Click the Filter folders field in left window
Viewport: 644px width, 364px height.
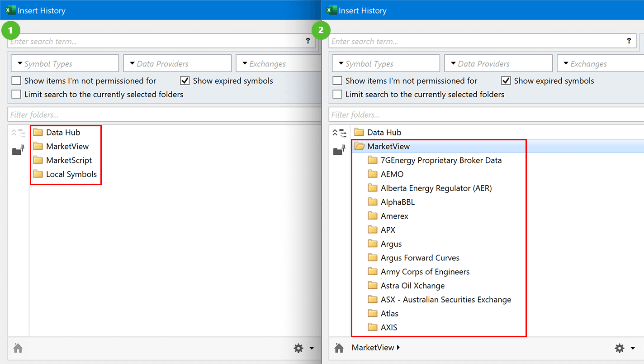point(164,115)
